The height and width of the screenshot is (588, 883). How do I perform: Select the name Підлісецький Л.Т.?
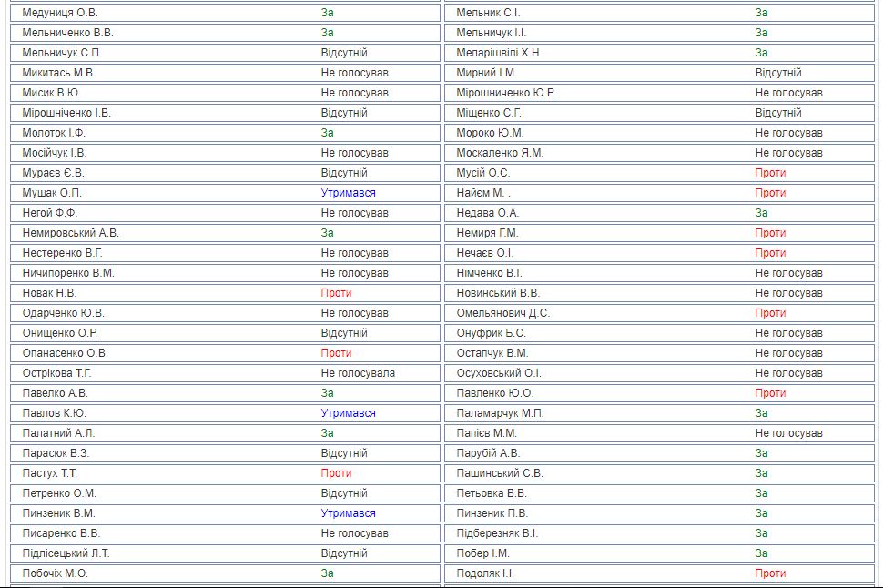click(66, 553)
